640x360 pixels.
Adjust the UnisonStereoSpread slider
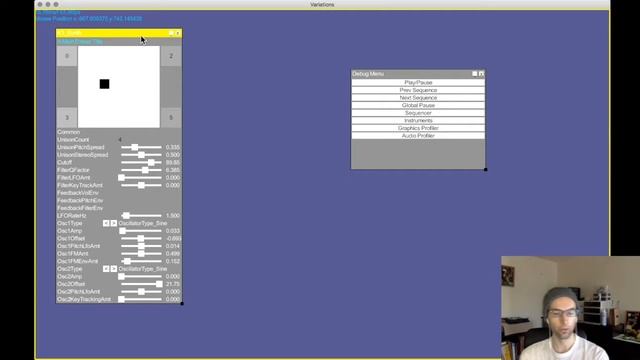pos(141,155)
